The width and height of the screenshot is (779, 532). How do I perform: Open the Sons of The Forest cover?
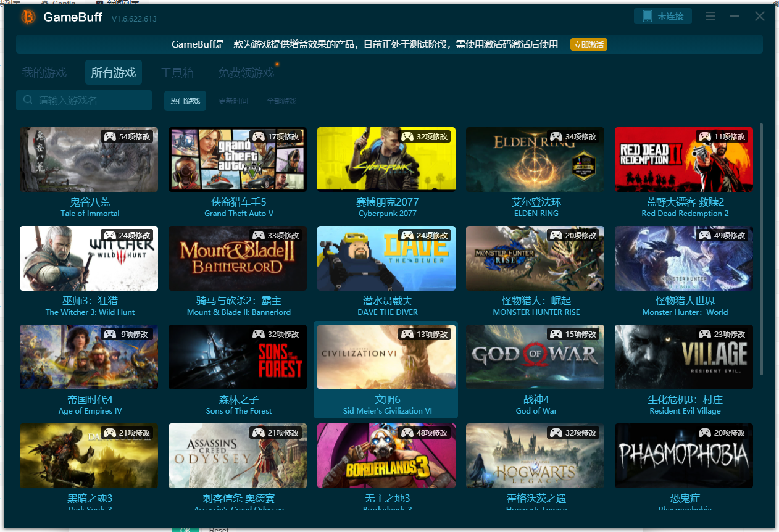(x=238, y=357)
